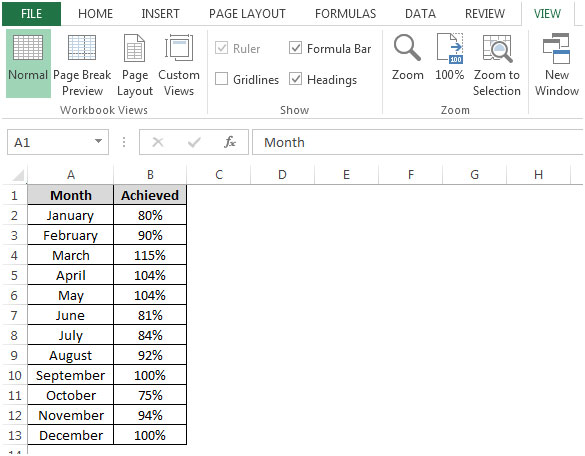
Task: Click the Insert Function fx icon
Action: point(230,142)
